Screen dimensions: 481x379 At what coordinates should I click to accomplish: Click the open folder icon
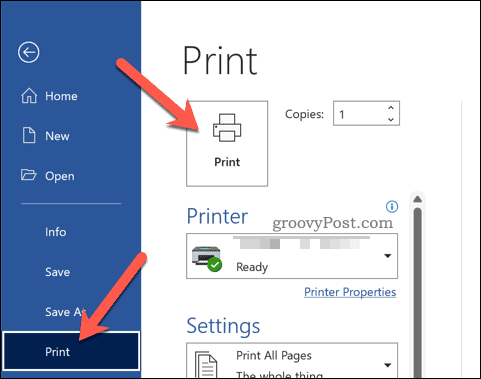[29, 174]
